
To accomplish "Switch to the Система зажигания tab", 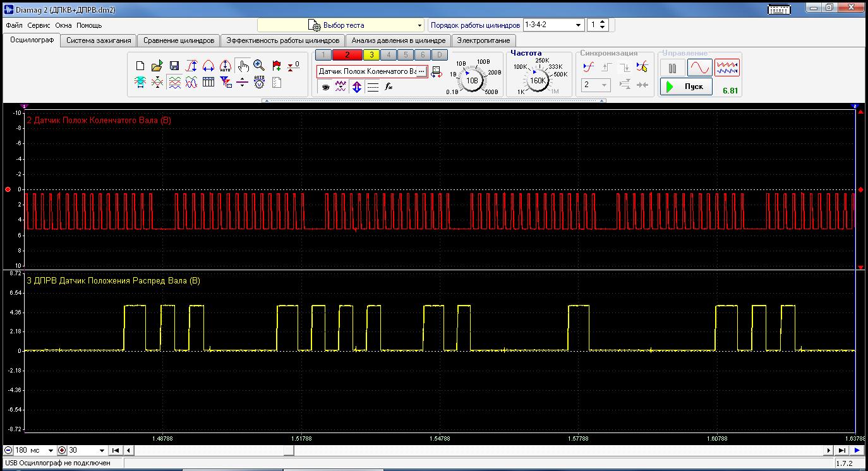I will (x=99, y=40).
